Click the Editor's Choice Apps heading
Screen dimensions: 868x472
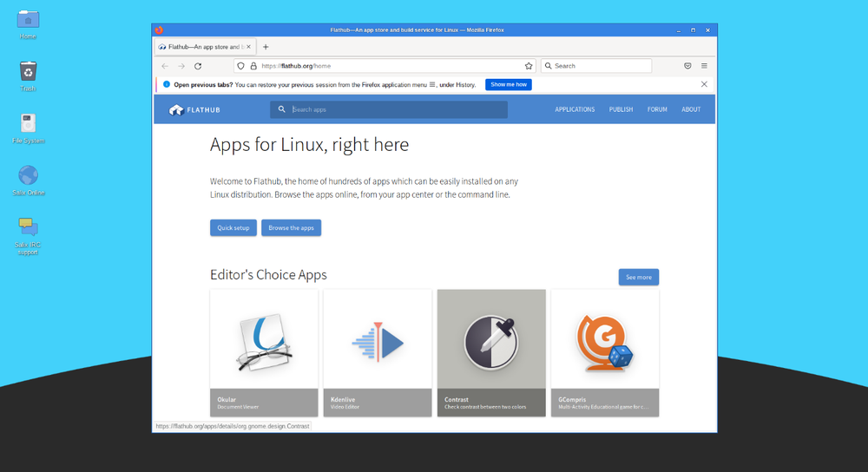tap(268, 275)
